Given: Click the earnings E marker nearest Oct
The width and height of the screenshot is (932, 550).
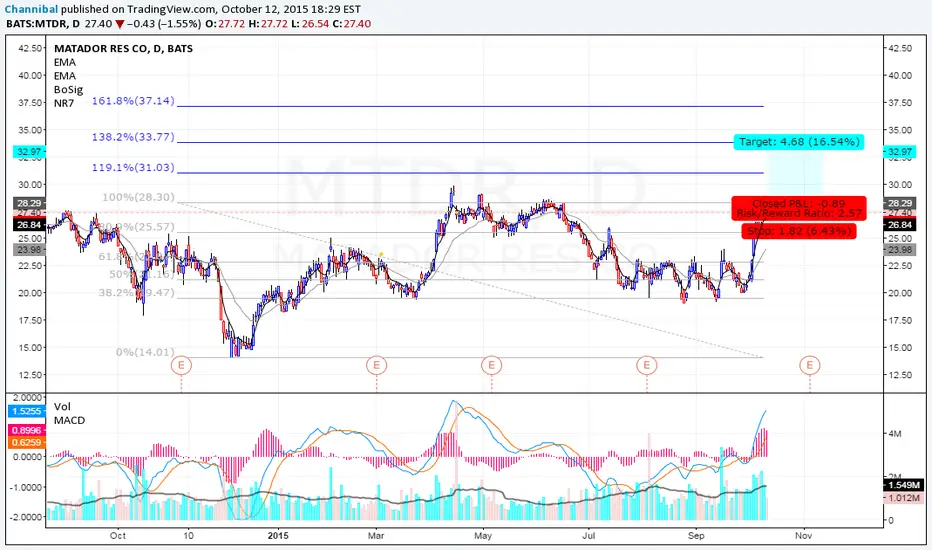Looking at the screenshot, I should point(181,364).
